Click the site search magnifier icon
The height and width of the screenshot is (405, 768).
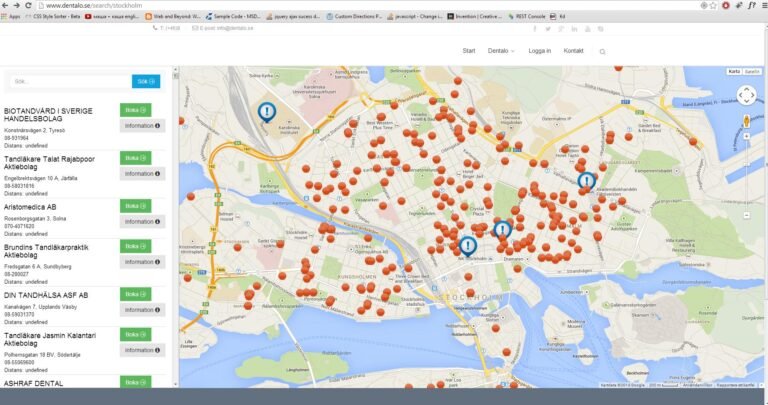[603, 51]
